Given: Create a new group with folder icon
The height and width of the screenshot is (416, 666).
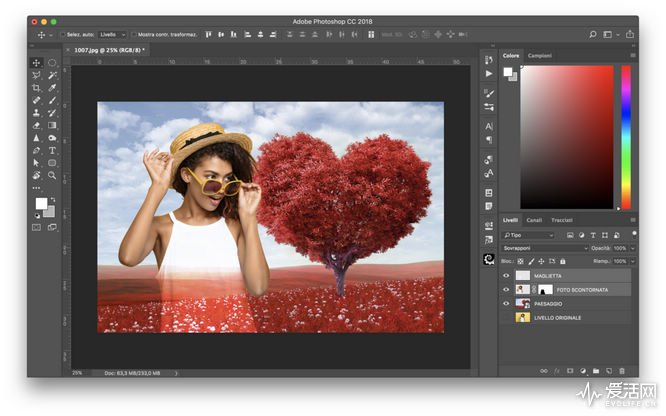Looking at the screenshot, I should pos(596,371).
